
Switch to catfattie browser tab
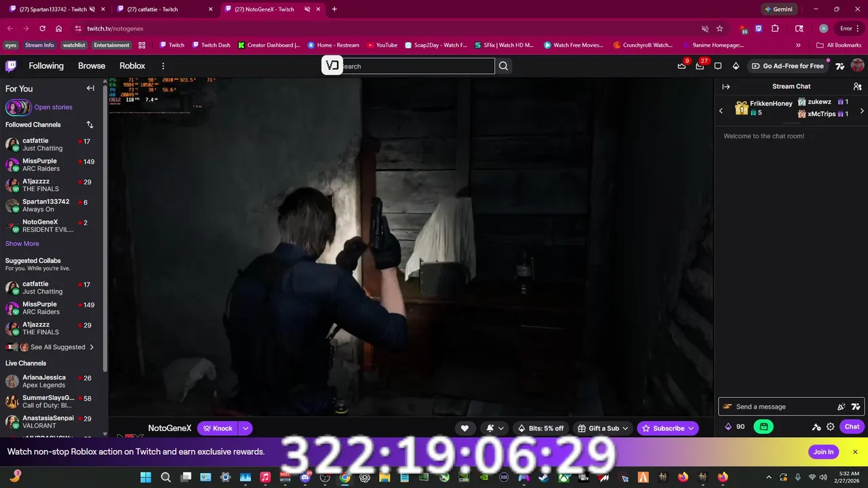pos(163,9)
